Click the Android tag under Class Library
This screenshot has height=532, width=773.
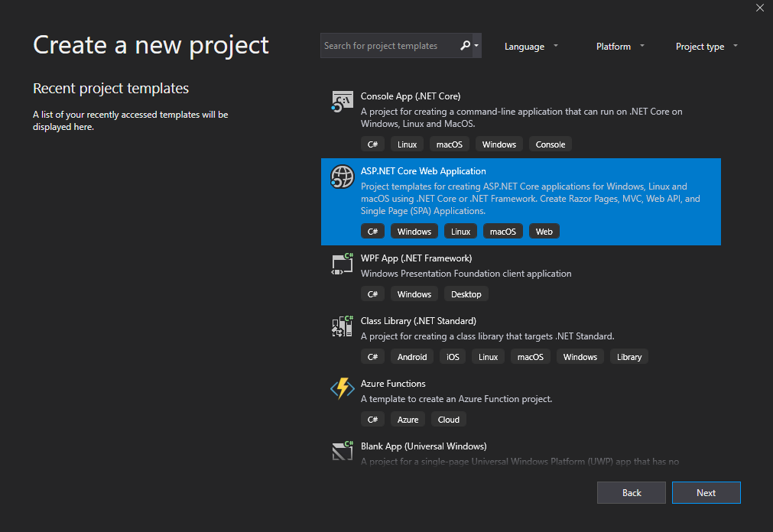[x=412, y=357]
